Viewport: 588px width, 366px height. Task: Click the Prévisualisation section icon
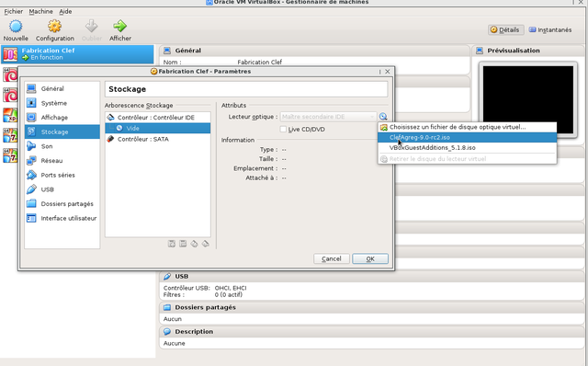tap(480, 51)
